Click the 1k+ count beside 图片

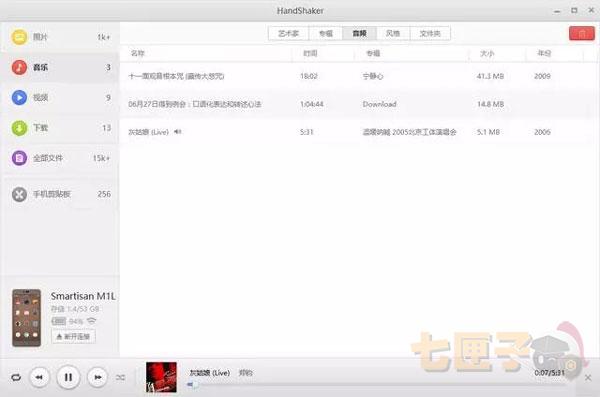click(x=103, y=37)
